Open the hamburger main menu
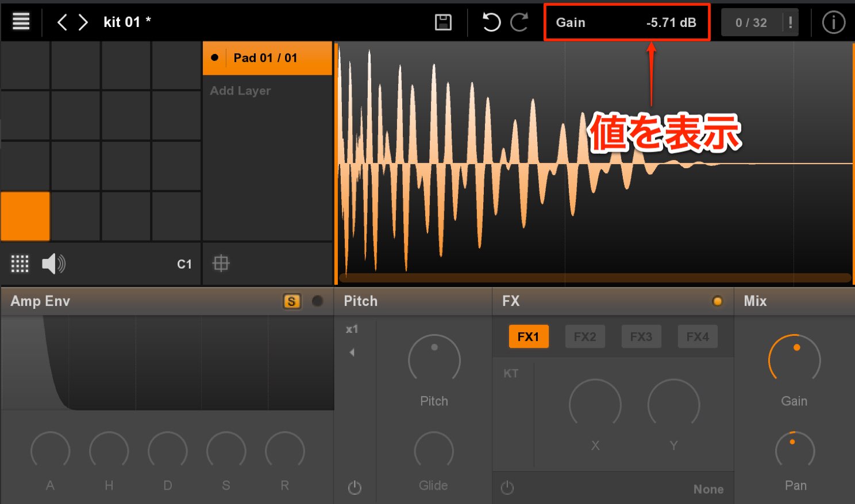Viewport: 855px width, 504px height. point(21,22)
